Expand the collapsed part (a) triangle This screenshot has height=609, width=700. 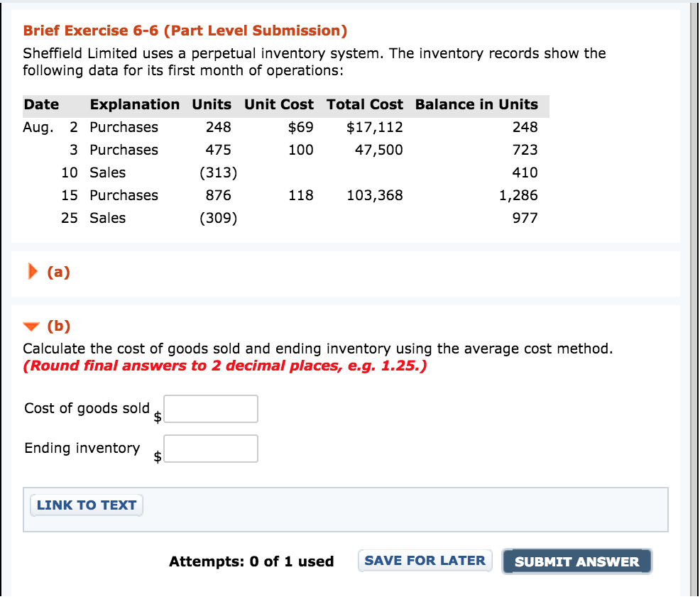coord(31,272)
